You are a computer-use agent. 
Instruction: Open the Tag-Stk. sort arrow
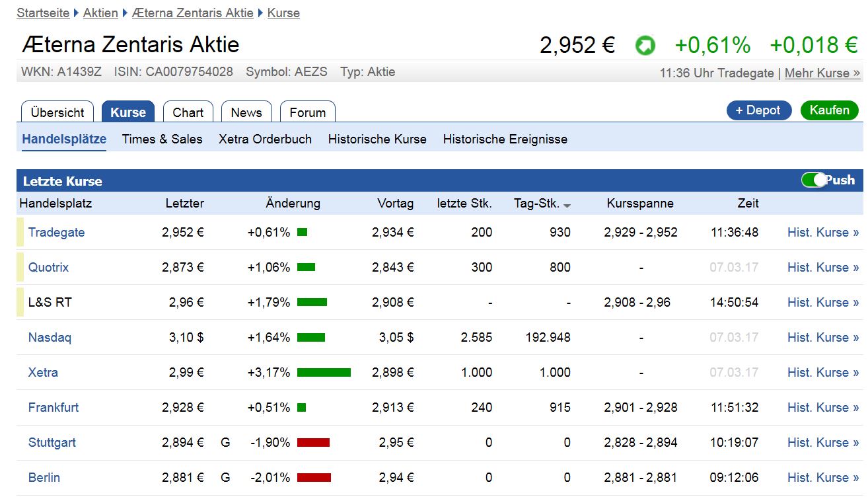pos(568,205)
